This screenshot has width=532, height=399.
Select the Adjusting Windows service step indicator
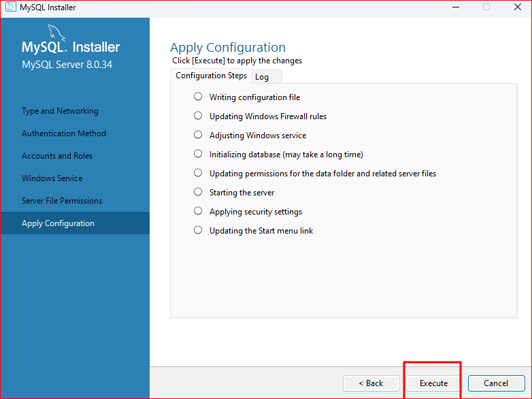[198, 134]
